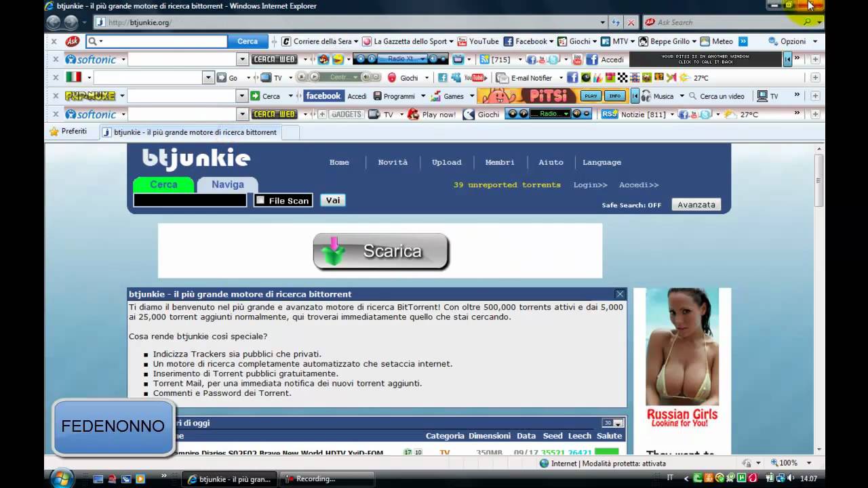Switch to the Naviga tab
Image resolution: width=868 pixels, height=488 pixels.
[228, 184]
